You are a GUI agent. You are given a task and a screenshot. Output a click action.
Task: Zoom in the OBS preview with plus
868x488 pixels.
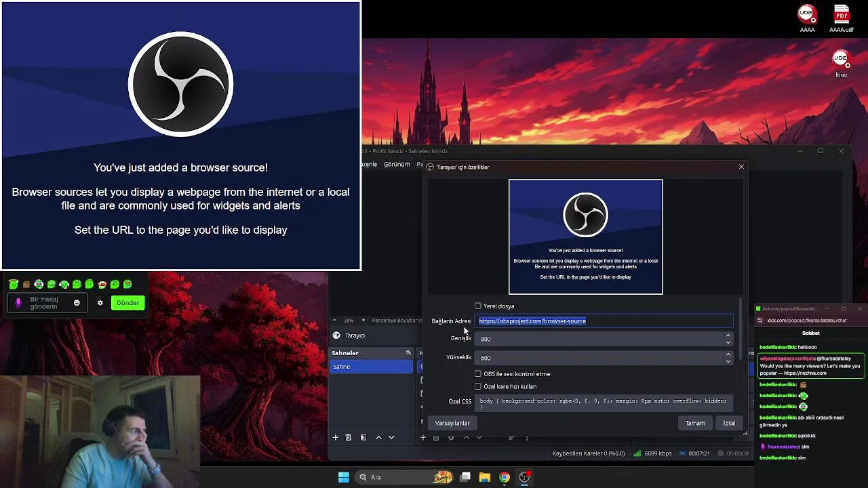tap(363, 320)
